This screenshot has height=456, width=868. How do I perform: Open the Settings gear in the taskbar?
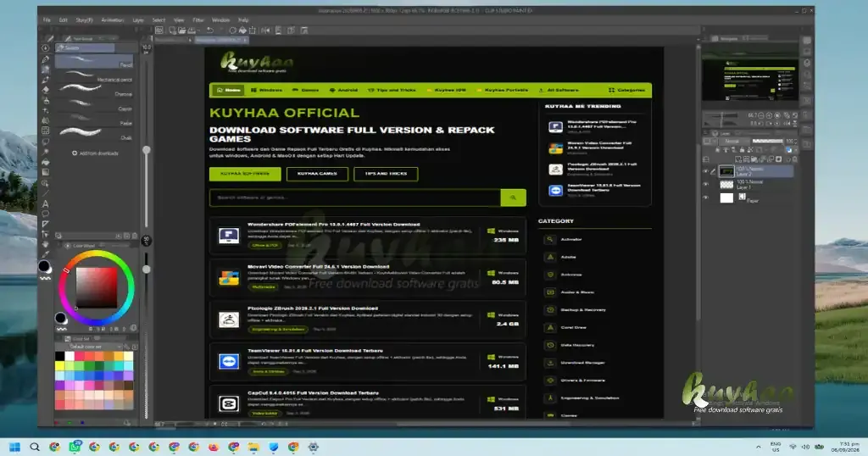click(314, 447)
